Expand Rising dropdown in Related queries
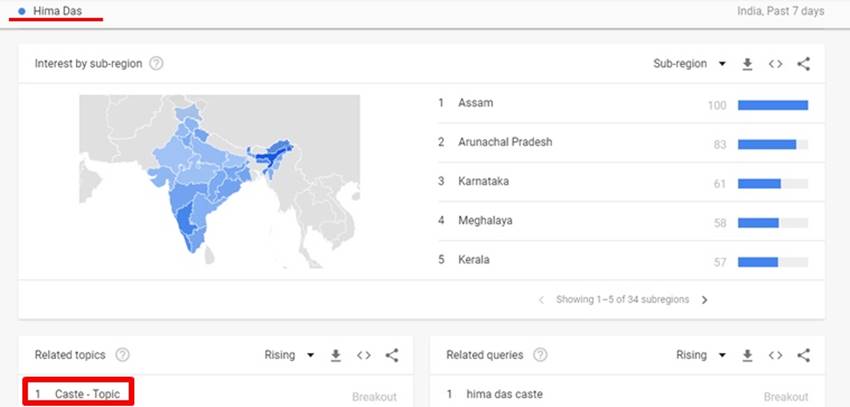This screenshot has width=850, height=407. [701, 355]
